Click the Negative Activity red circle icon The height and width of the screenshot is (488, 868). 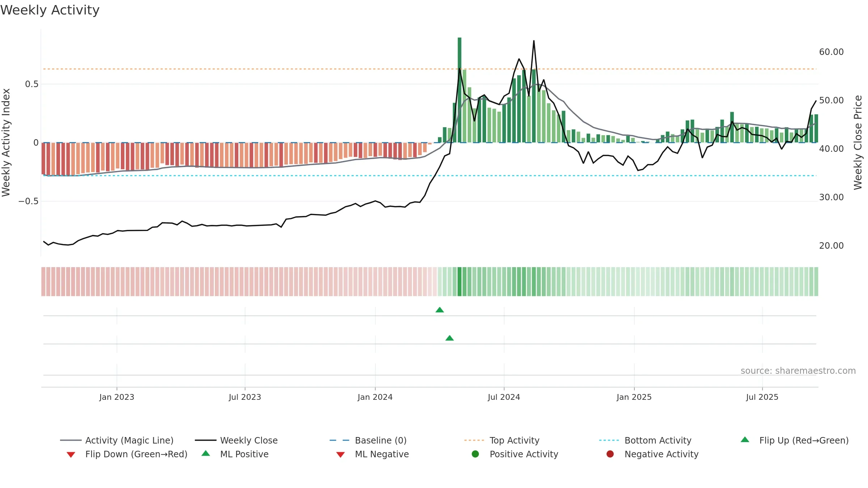[x=610, y=454]
